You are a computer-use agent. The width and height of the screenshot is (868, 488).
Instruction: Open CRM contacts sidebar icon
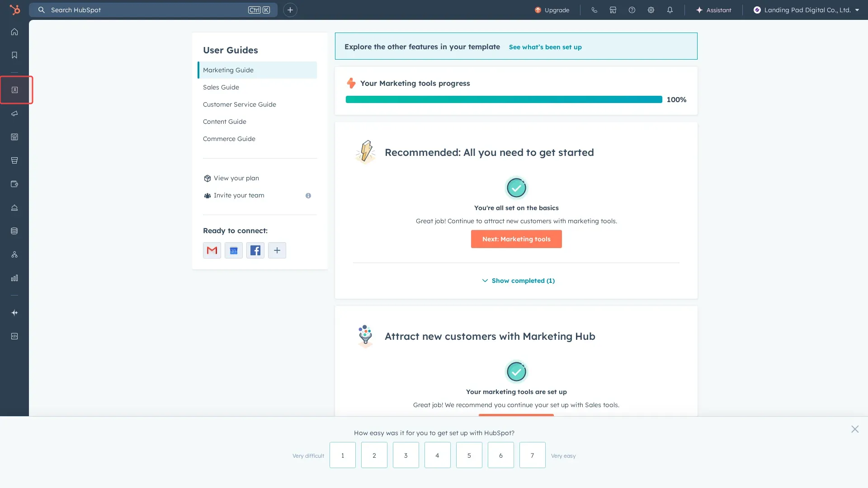pyautogui.click(x=14, y=90)
